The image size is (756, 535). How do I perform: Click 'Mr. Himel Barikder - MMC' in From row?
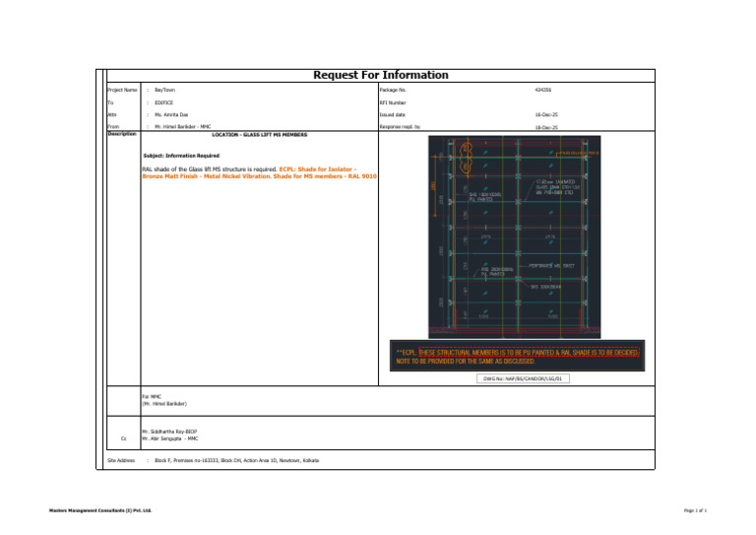pyautogui.click(x=183, y=126)
